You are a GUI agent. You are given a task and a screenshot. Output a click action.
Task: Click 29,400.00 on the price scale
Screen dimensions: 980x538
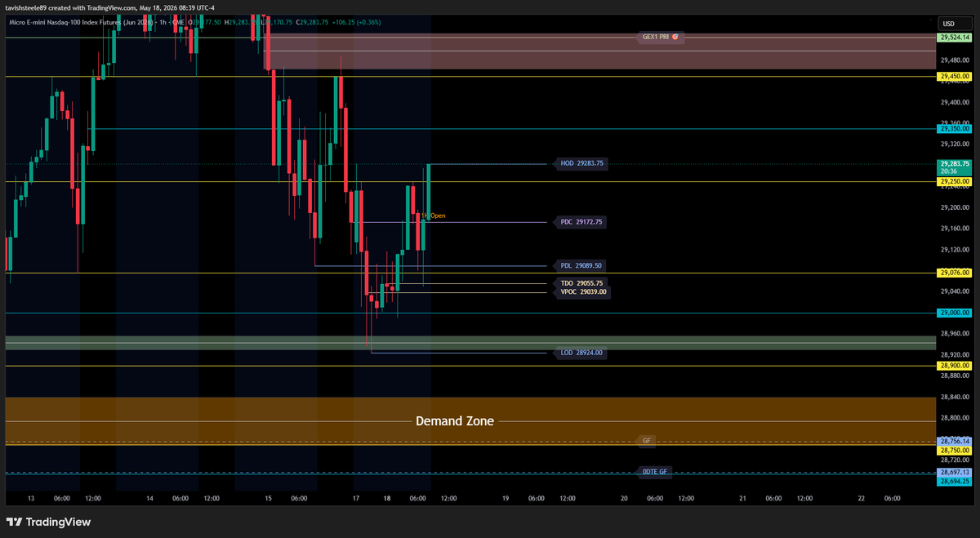pyautogui.click(x=955, y=102)
